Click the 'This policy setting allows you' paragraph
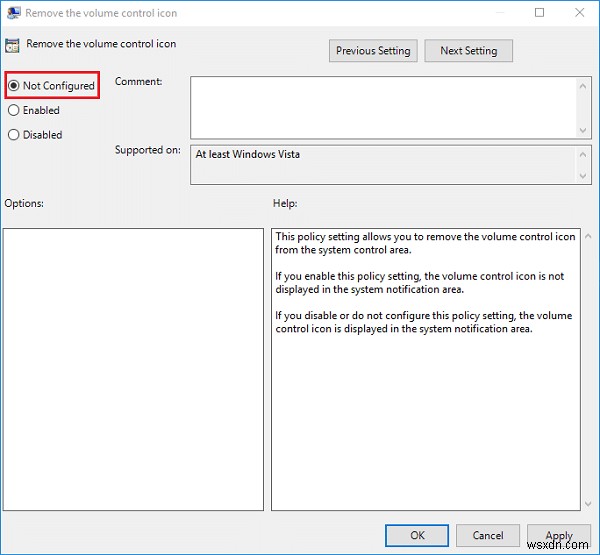Image resolution: width=600 pixels, height=555 pixels. (425, 243)
